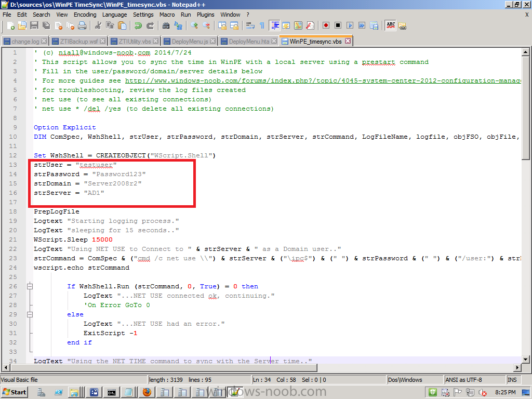Undo last edit with the green Undo arrow
The width and height of the screenshot is (532, 399).
point(138,26)
